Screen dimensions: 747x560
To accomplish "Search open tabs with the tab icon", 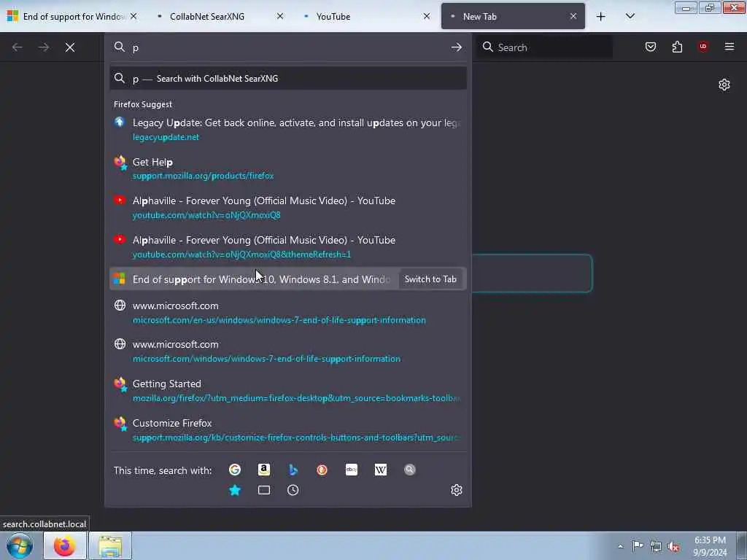I will [x=264, y=490].
